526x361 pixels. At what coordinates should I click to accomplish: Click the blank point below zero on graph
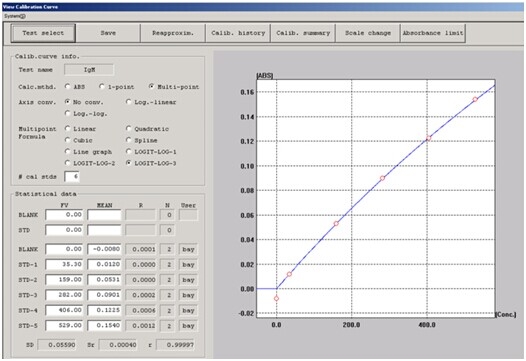click(276, 298)
